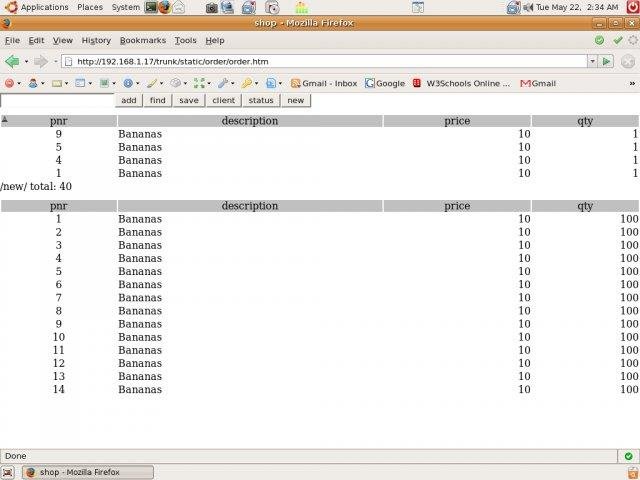Click the '/new/ total: 40' text
640x480 pixels.
[x=36, y=187]
